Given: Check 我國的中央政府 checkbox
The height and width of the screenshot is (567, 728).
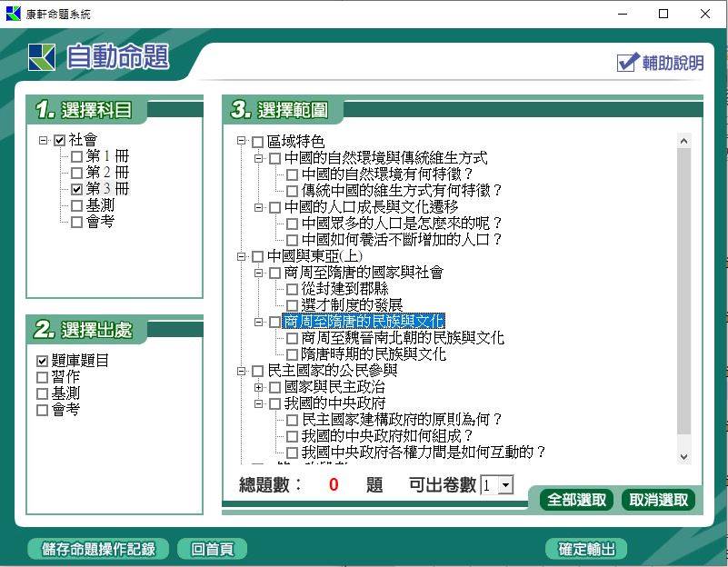Looking at the screenshot, I should pos(274,403).
